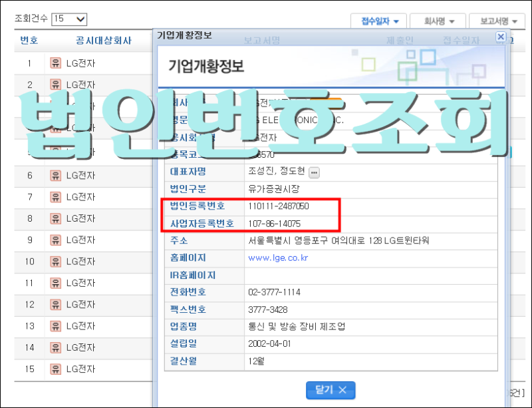This screenshot has width=532, height=408.
Task: Sort by 보고서명 tab
Action: pos(497,21)
